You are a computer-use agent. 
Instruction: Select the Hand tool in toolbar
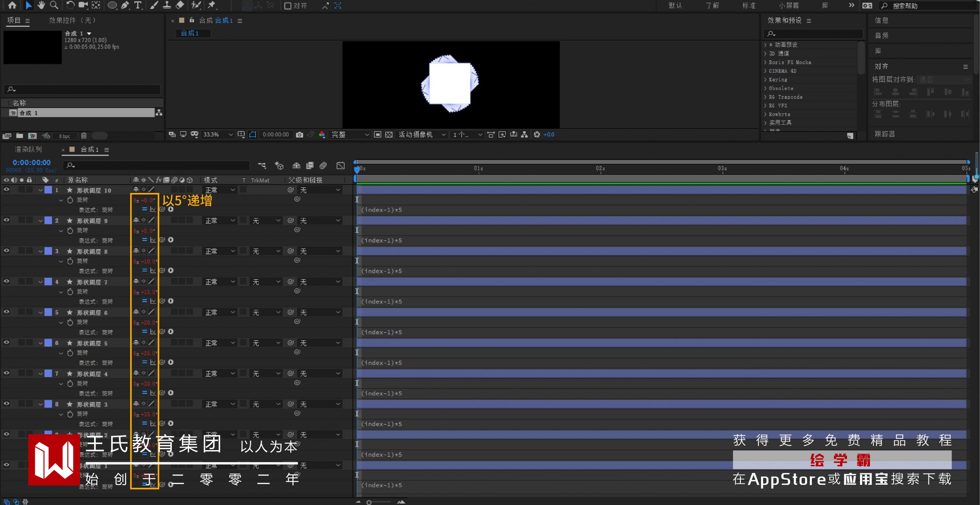(41, 5)
